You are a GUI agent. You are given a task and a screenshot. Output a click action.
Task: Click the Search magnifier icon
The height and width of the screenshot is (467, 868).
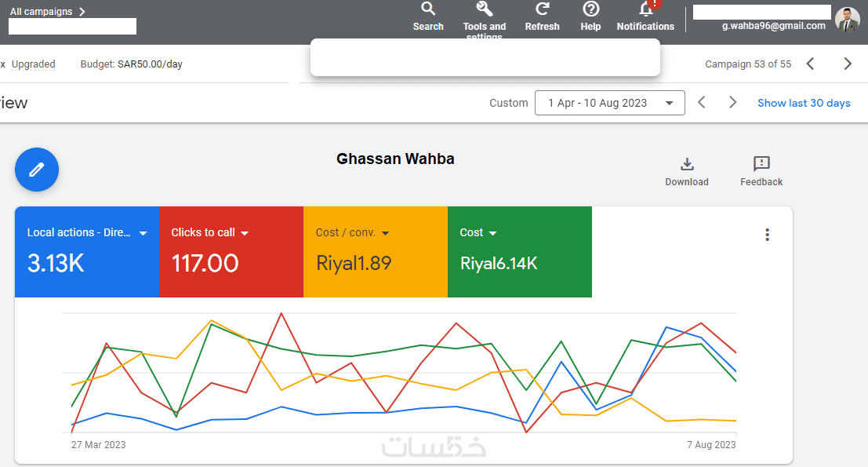428,9
